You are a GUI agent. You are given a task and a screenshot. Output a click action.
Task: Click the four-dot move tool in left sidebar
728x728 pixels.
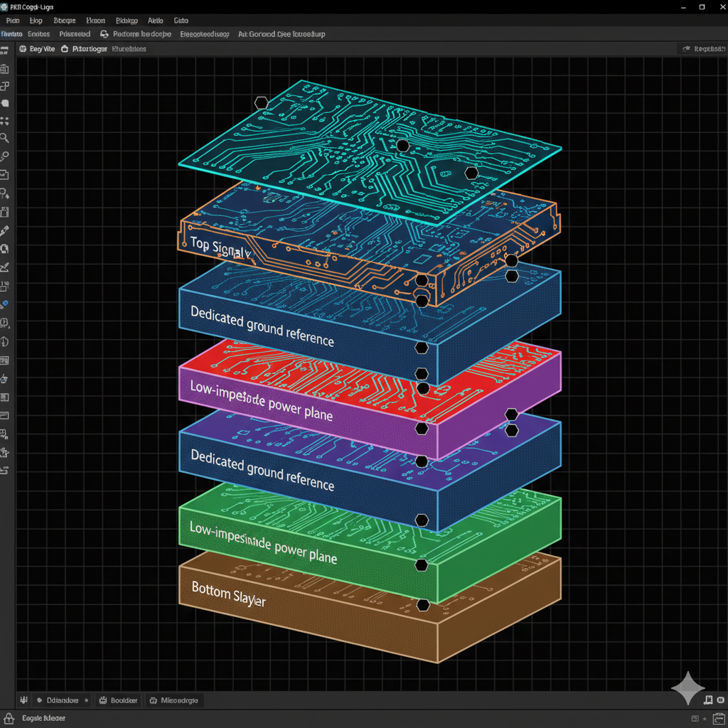[5, 121]
